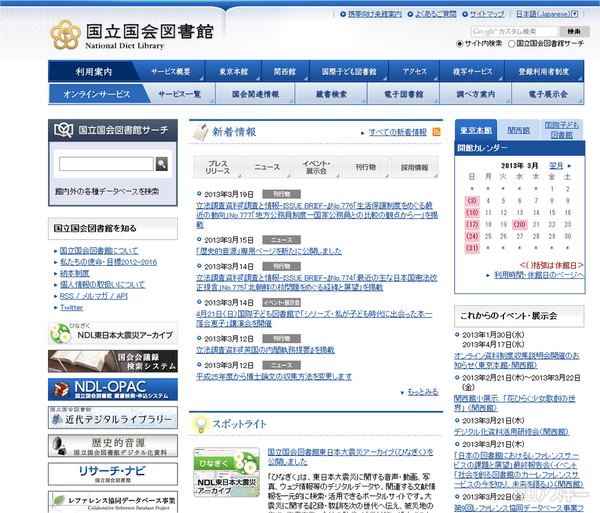
Task: Select the 国立国会図書館サーチ radio button
Action: [511, 44]
